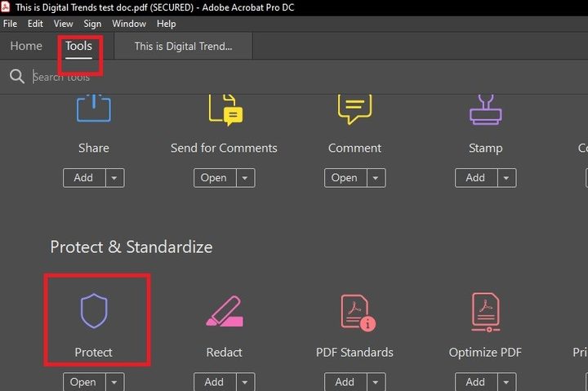Screen dimensions: 588x391
Task: Select the Comment speech bubble icon
Action: click(x=354, y=109)
